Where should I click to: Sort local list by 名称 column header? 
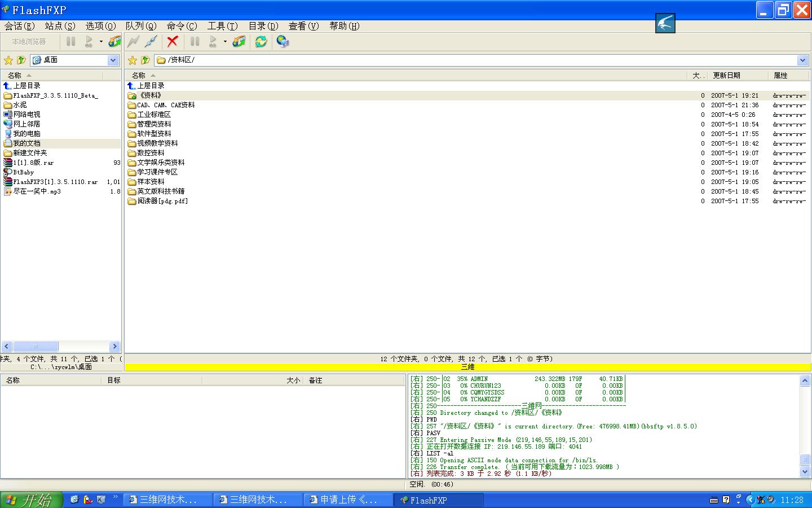(x=52, y=75)
